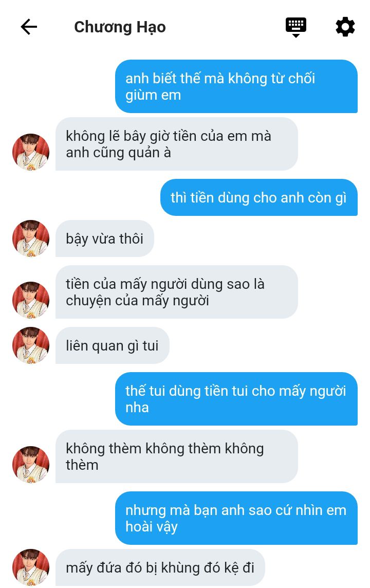370x588 pixels.
Task: Tap the back arrow icon
Action: click(x=29, y=27)
